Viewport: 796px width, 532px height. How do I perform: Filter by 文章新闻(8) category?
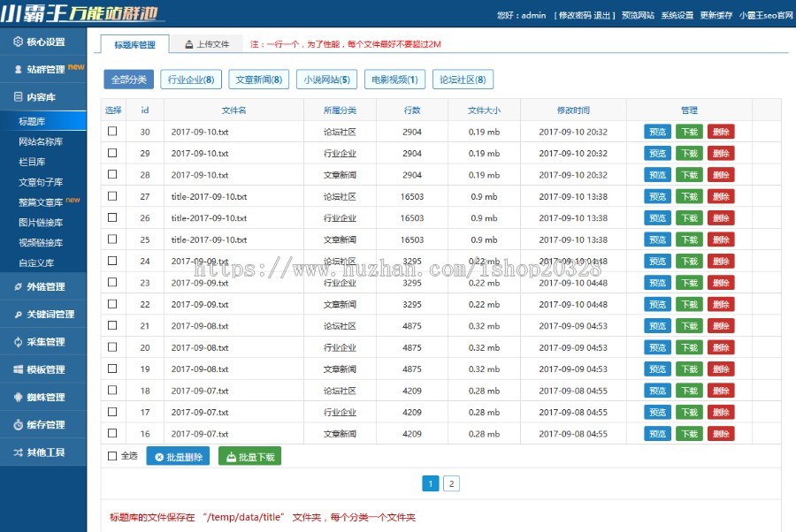pyautogui.click(x=259, y=80)
